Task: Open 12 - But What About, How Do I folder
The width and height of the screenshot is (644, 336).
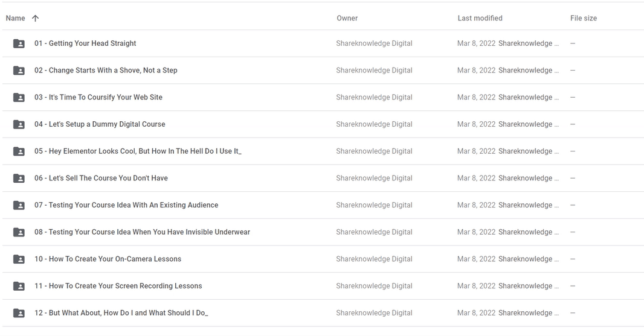Action: tap(121, 313)
